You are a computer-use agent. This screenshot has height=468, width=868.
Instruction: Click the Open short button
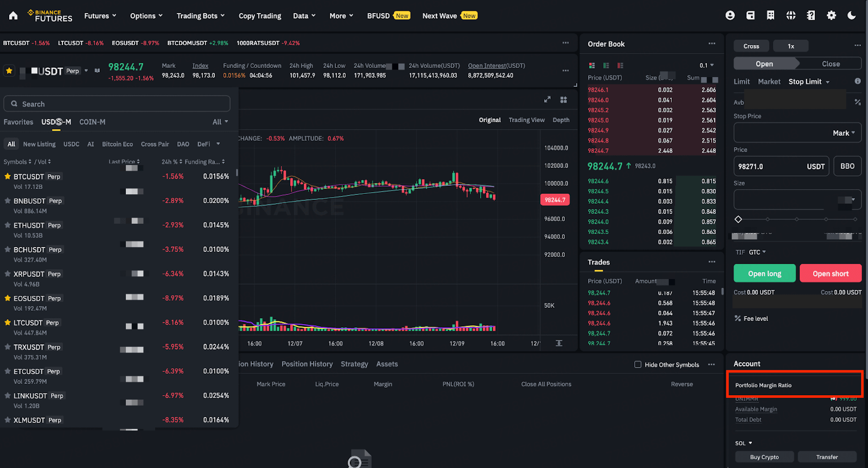coord(831,273)
